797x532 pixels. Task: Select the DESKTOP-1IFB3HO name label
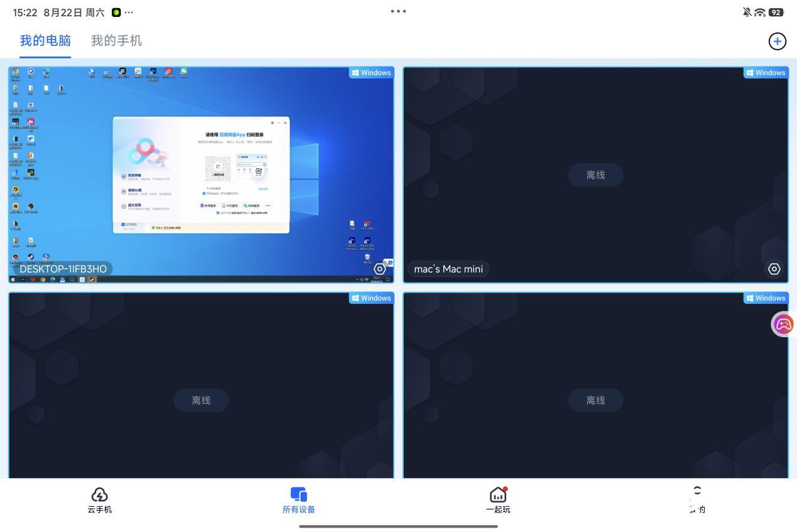(63, 269)
